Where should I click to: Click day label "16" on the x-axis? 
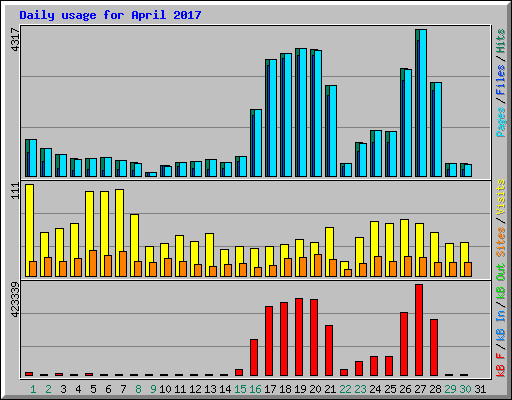tap(255, 389)
